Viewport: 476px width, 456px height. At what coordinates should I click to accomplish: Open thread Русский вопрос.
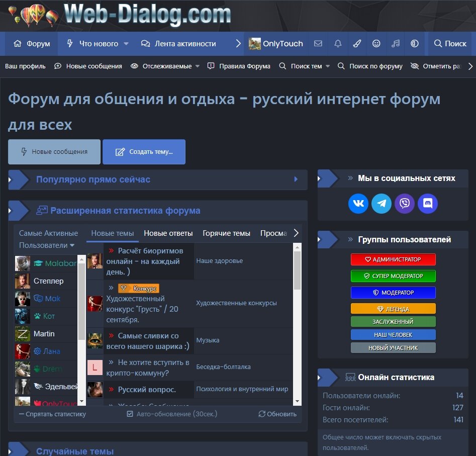(147, 390)
